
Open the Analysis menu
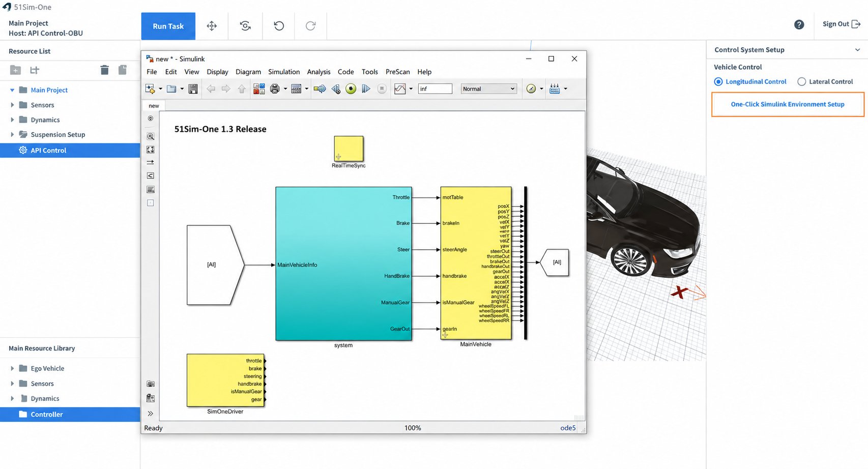[319, 72]
